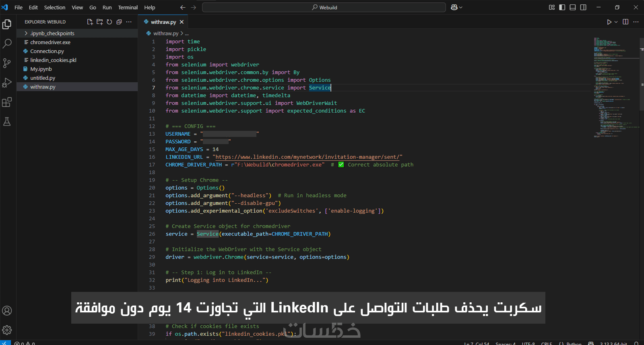Open the Run and Debug view
644x345 pixels.
7,83
